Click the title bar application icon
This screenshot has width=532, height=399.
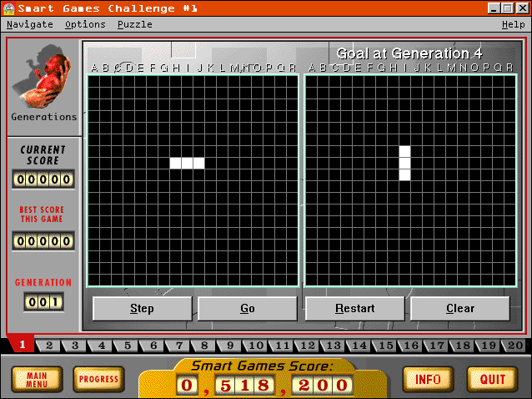9,8
